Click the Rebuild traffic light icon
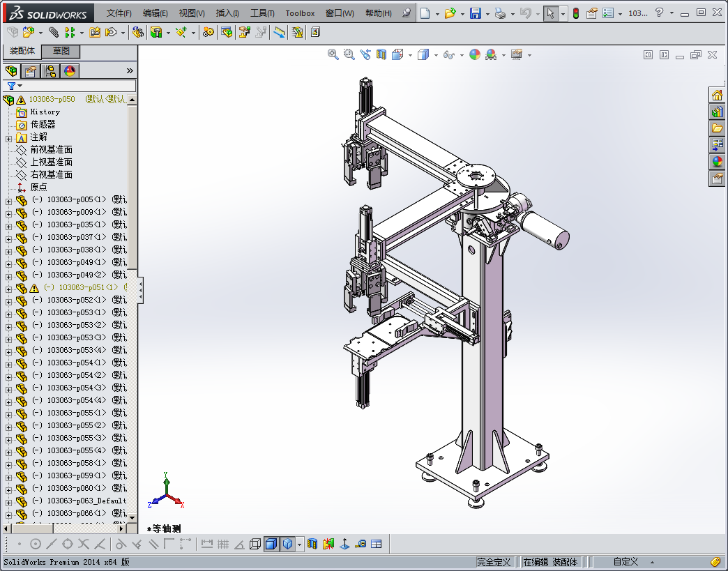 pyautogui.click(x=576, y=13)
